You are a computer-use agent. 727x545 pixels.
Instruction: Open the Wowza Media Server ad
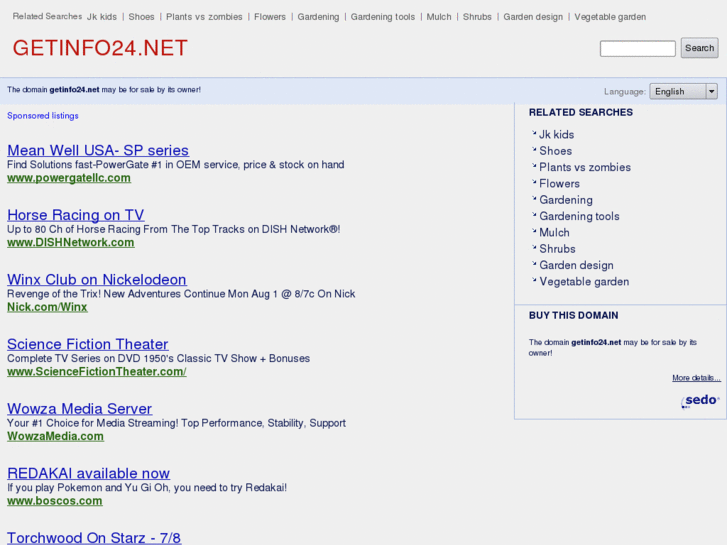pyautogui.click(x=79, y=408)
